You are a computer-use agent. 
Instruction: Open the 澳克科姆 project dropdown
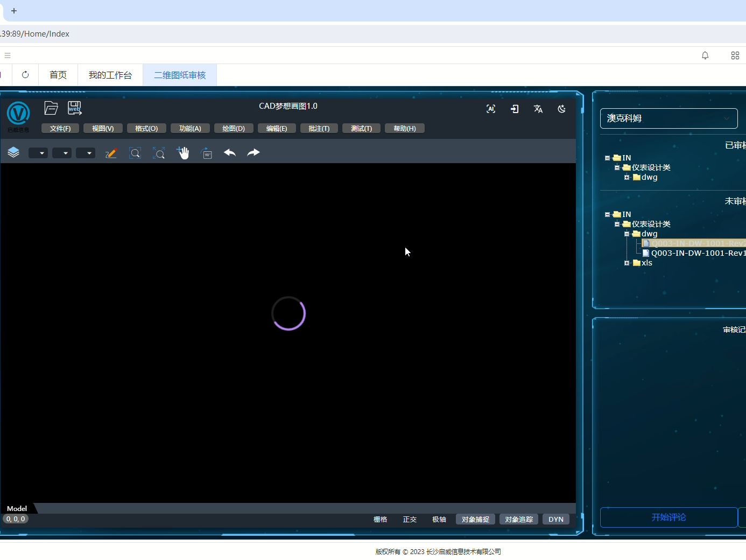(x=669, y=118)
